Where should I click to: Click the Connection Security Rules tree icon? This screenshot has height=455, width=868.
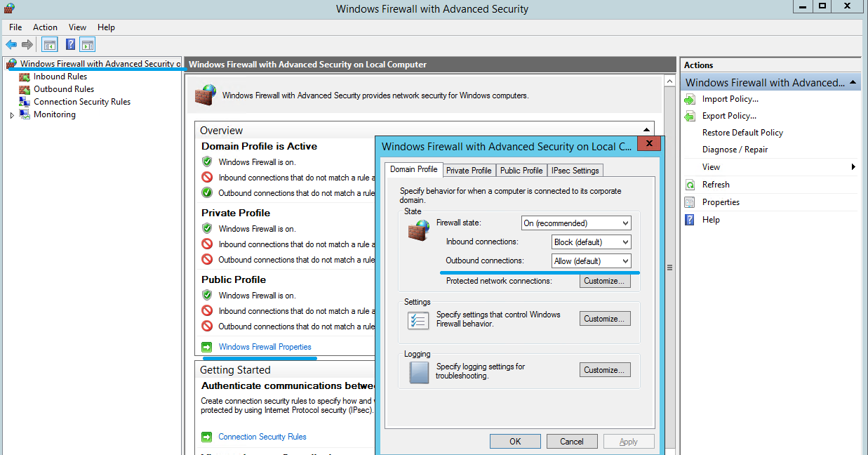pyautogui.click(x=25, y=102)
